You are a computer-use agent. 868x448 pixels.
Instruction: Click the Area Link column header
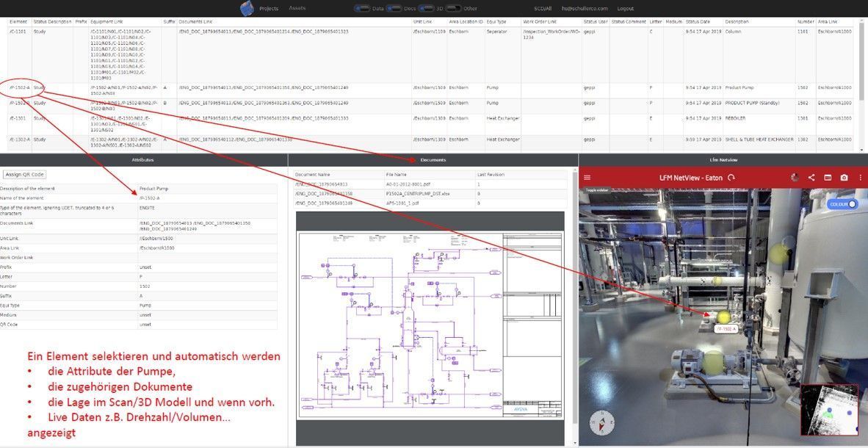828,21
